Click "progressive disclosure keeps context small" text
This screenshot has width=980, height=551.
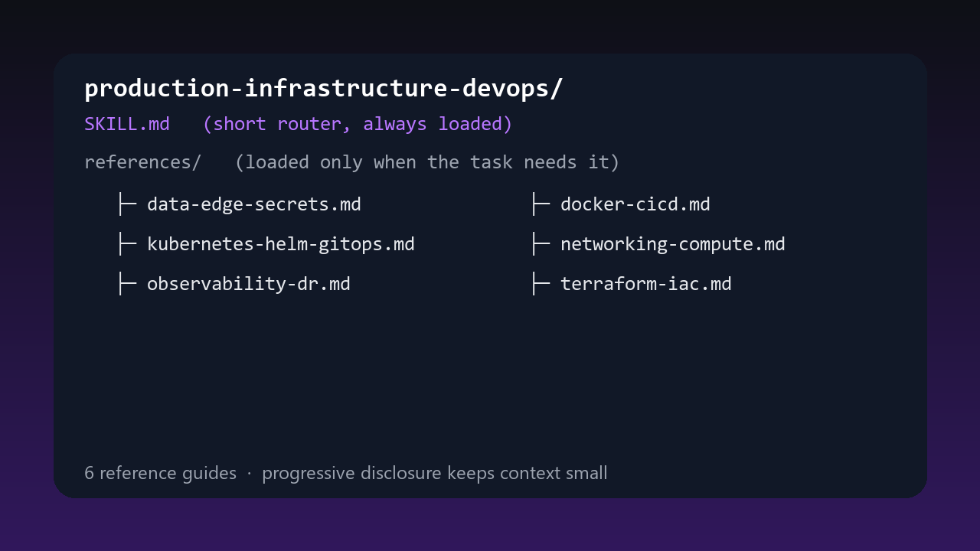click(434, 473)
